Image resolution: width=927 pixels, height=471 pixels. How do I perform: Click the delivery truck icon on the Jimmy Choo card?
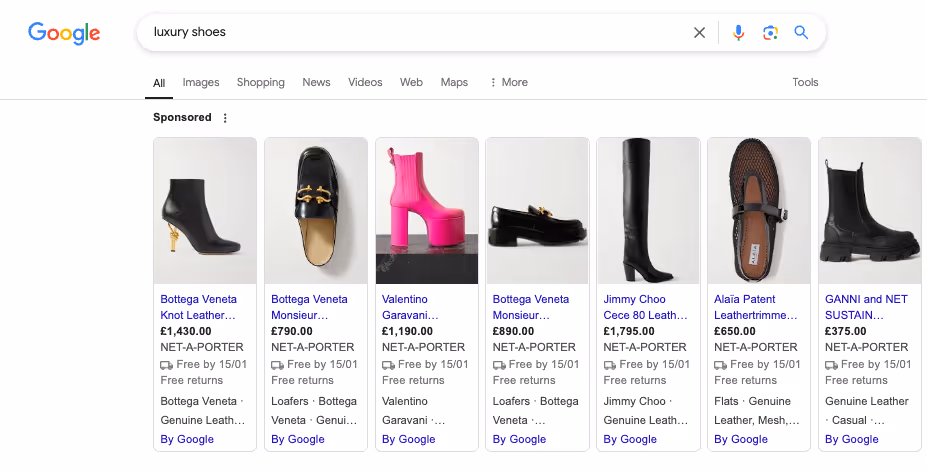[610, 365]
